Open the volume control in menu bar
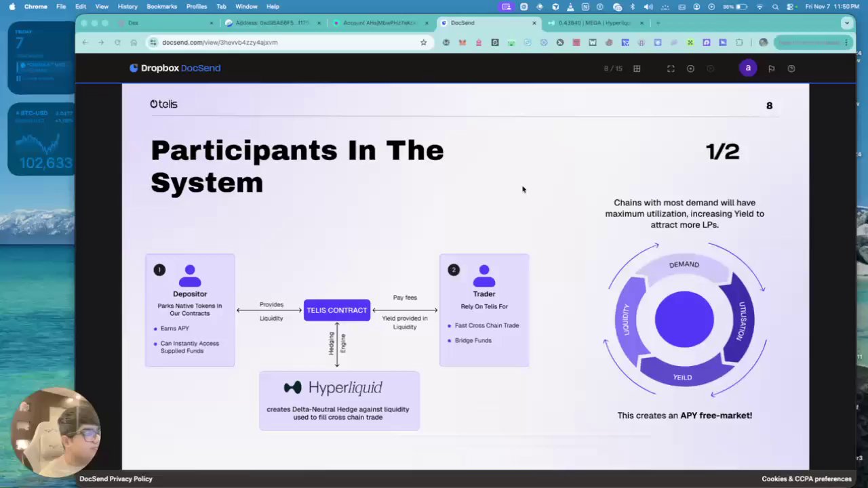Screen dimensions: 868x488 [x=648, y=6]
